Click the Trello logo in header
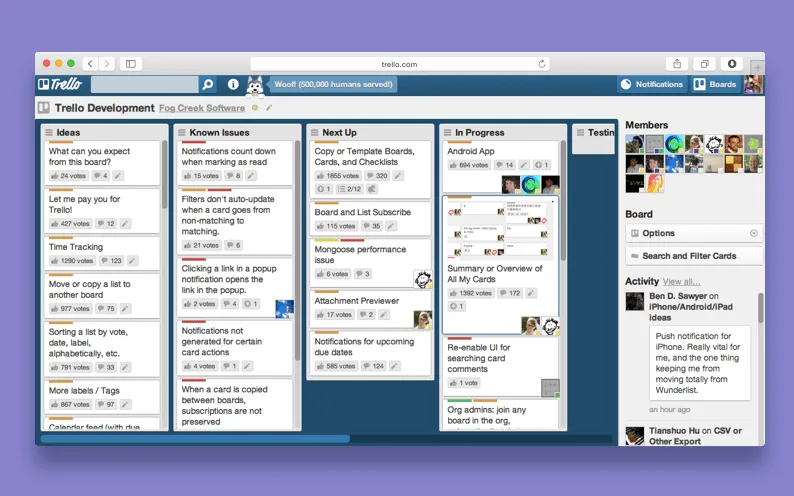The image size is (794, 496). 60,84
